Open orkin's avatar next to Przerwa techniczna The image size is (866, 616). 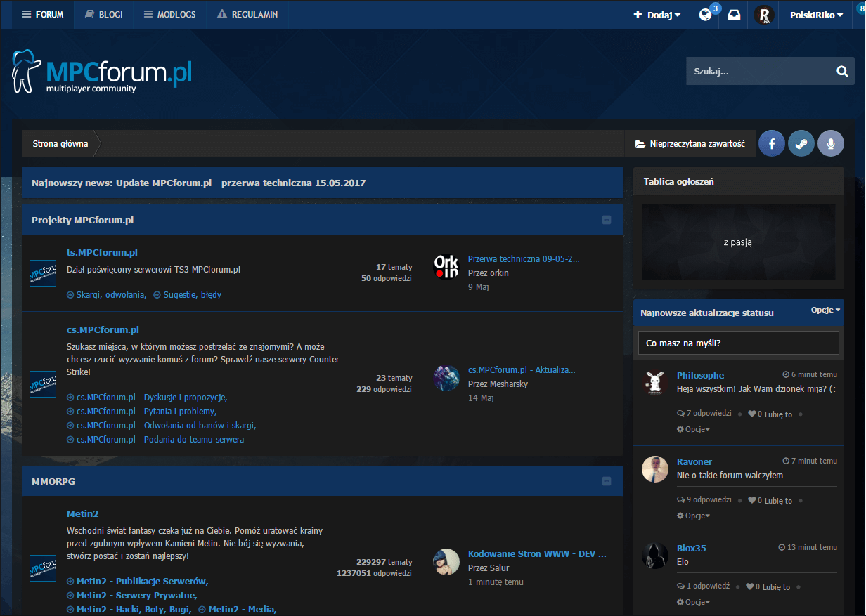446,266
